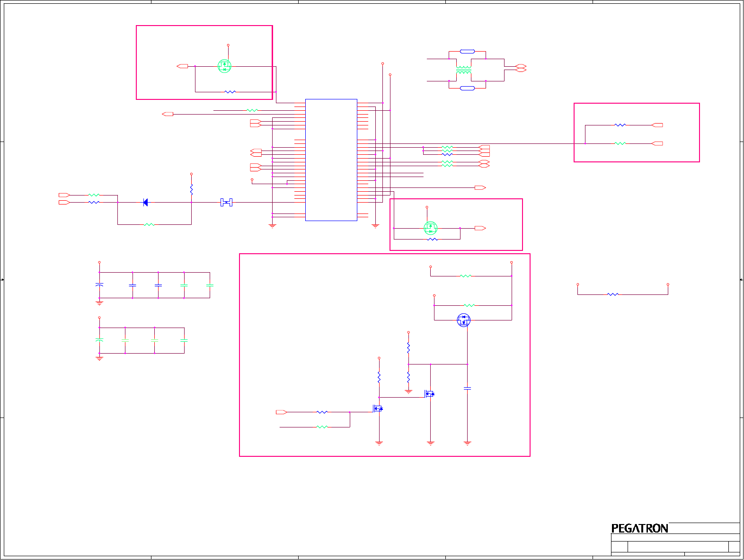The height and width of the screenshot is (560, 744).
Task: Click lone blue resistor between two power pins
Action: coord(613,294)
